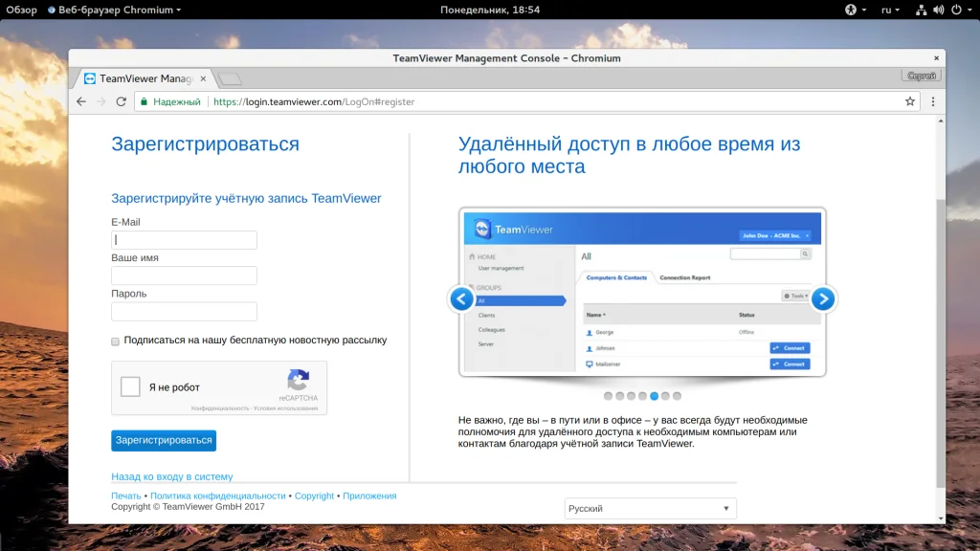
Task: Click the next slide arrow on carousel
Action: pos(822,299)
